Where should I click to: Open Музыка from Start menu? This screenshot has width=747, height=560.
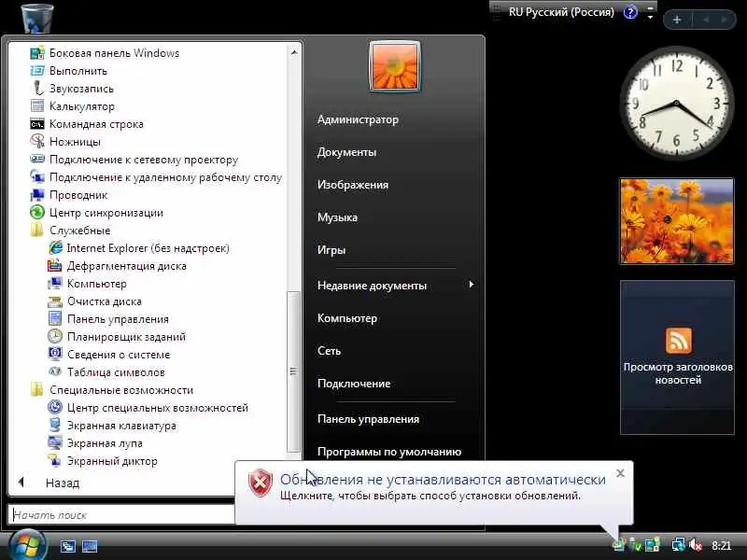pyautogui.click(x=337, y=217)
